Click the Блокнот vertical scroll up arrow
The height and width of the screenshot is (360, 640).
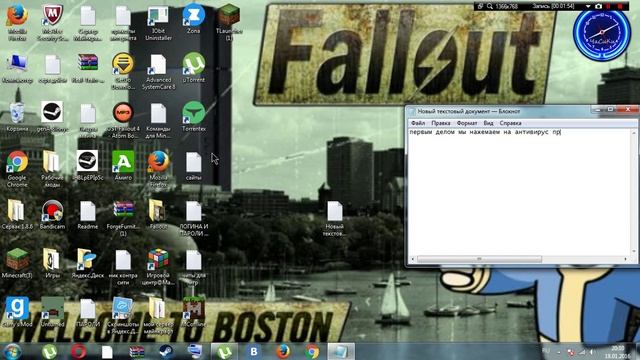pyautogui.click(x=634, y=132)
